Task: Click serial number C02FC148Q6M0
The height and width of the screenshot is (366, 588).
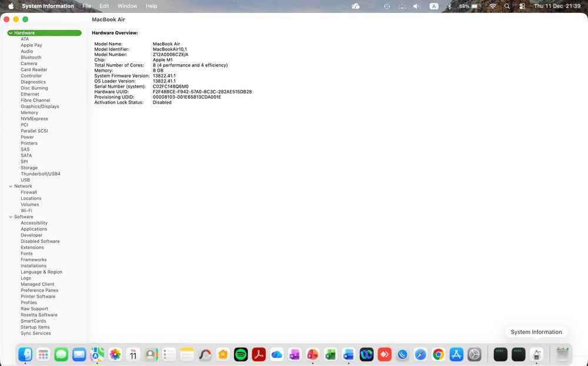Action: [x=171, y=86]
